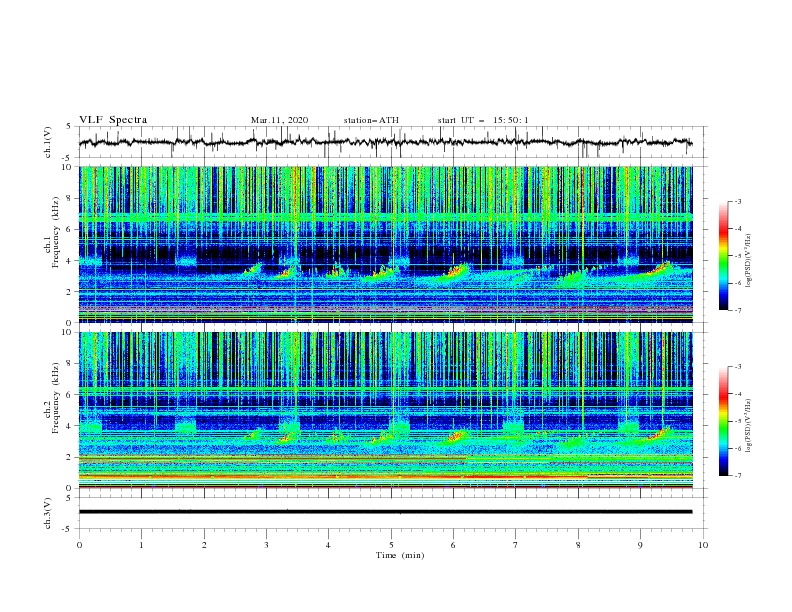Click the "1" minute tick label

tap(141, 545)
